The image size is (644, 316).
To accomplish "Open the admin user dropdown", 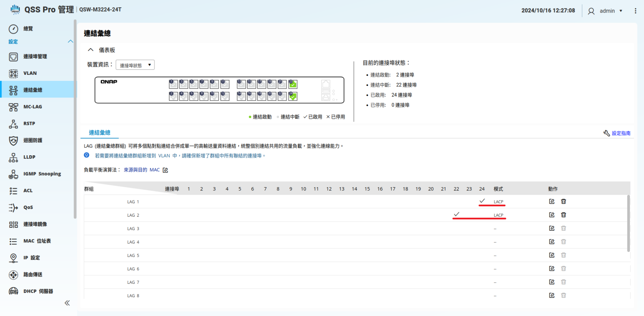I will (x=605, y=11).
